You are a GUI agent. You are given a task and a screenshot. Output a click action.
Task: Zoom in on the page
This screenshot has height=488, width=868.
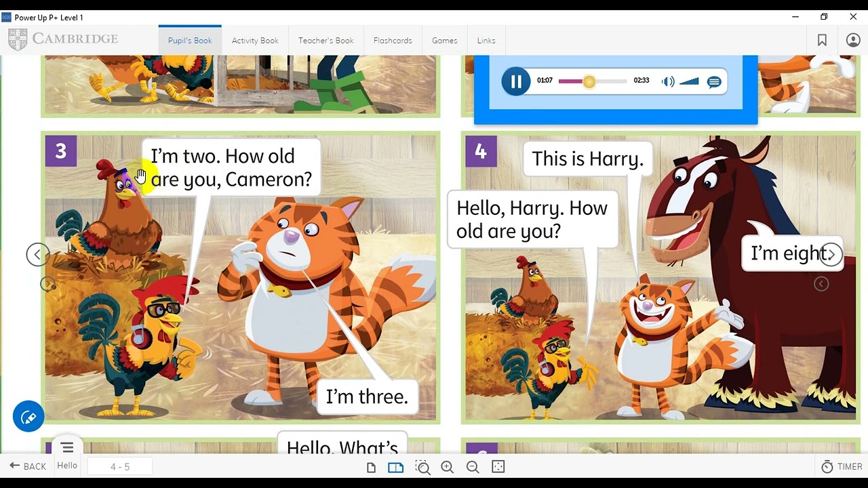[x=448, y=467]
